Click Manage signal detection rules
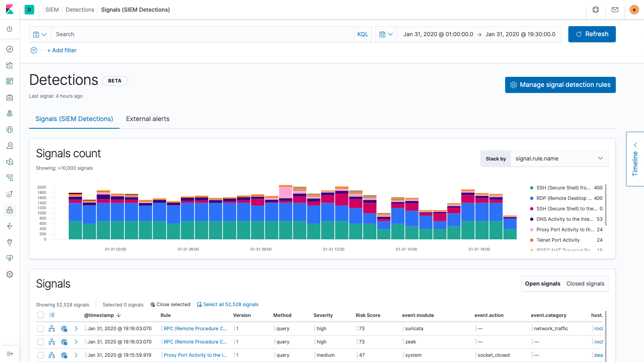 [560, 85]
